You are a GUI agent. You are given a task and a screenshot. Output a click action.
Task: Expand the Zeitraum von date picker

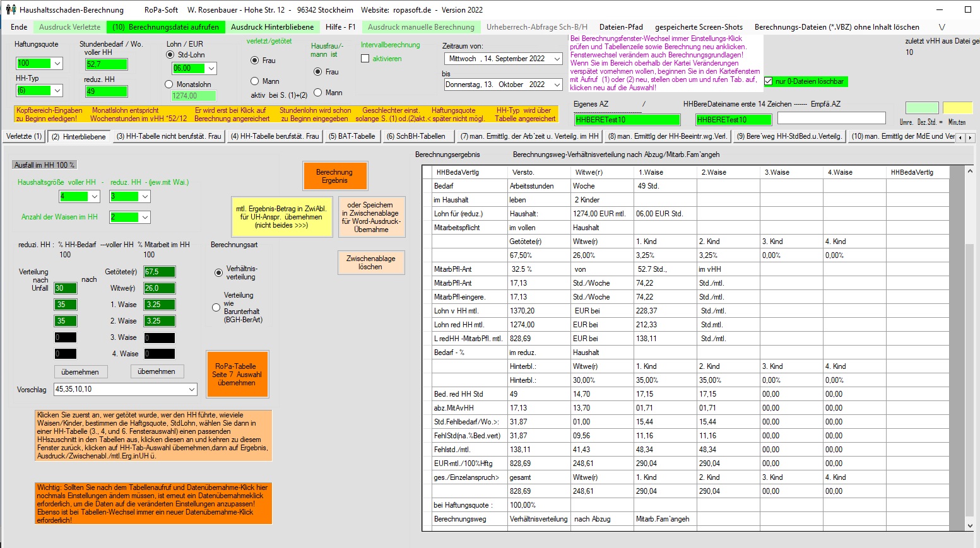557,59
